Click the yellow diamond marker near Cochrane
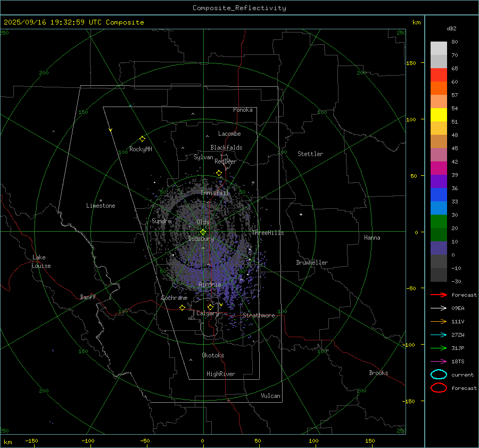The width and height of the screenshot is (479, 448). coord(183,307)
